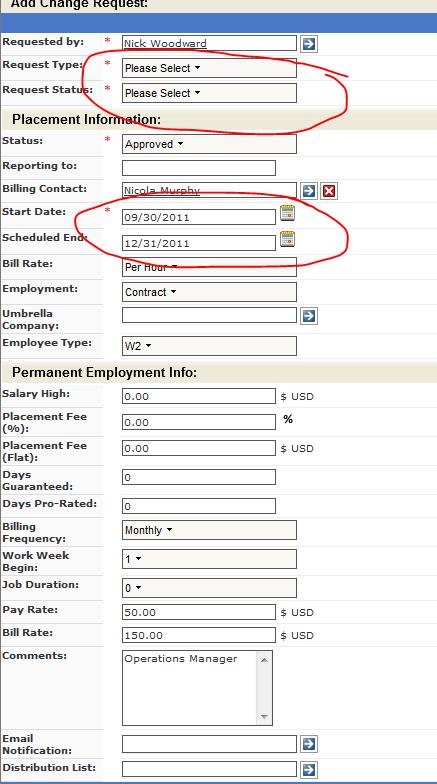This screenshot has width=437, height=784.
Task: Expand the Request Status dropdown
Action: (209, 93)
